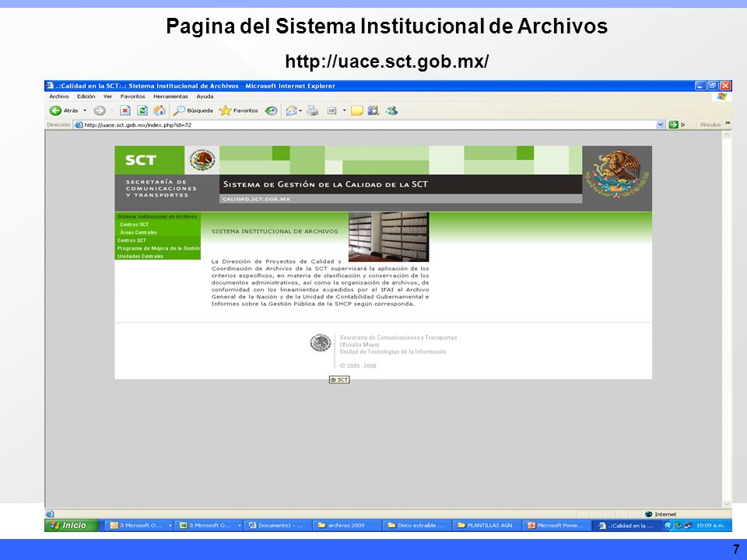The image size is (747, 560).
Task: Switch to Microsoft PowerPoint taskbar button
Action: pos(556,526)
